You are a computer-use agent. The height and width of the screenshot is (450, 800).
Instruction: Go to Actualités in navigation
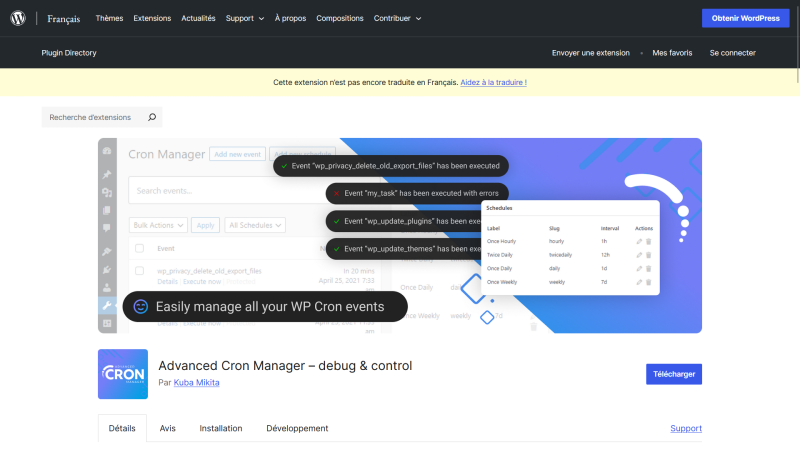pyautogui.click(x=198, y=18)
